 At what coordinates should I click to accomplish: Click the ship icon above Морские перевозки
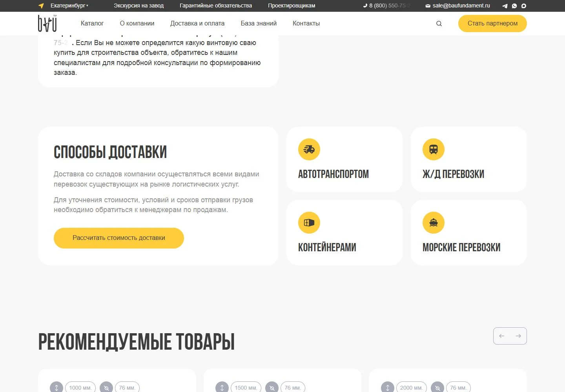pos(434,223)
